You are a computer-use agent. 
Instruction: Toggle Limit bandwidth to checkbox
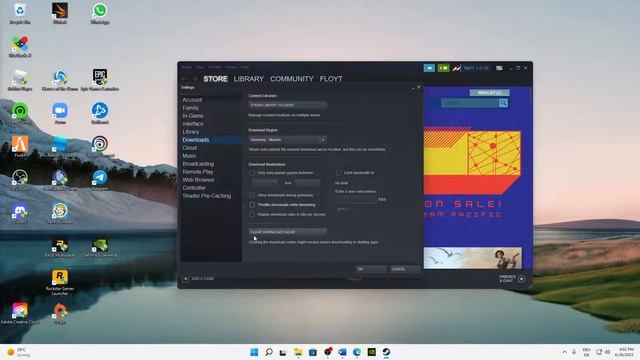pos(339,173)
